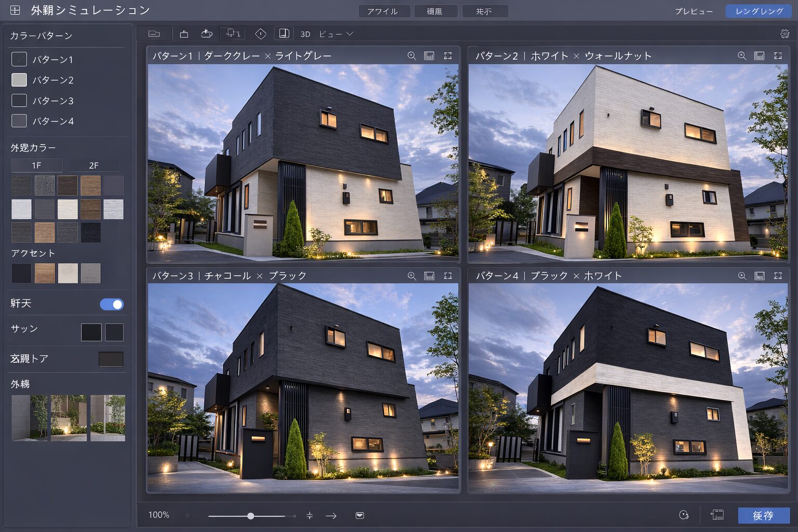Click the rotate refresh icon in bottom bar
Screen dimensions: 798x532
tap(684, 515)
